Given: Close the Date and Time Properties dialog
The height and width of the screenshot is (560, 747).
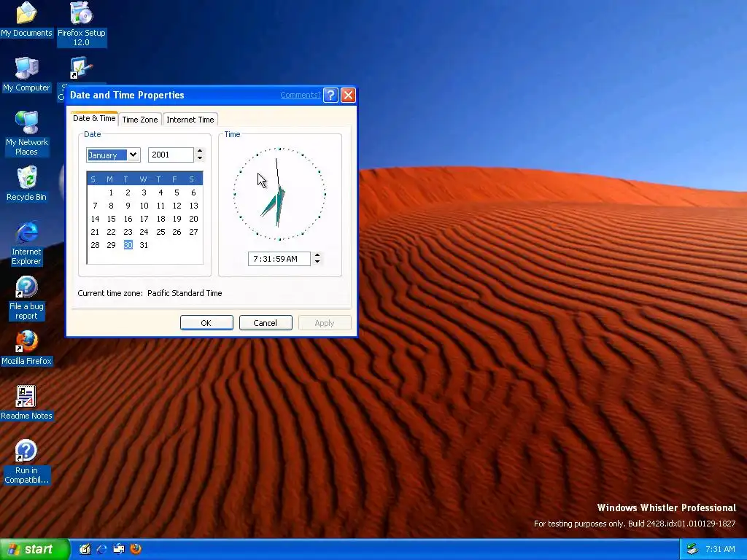Looking at the screenshot, I should tap(348, 96).
